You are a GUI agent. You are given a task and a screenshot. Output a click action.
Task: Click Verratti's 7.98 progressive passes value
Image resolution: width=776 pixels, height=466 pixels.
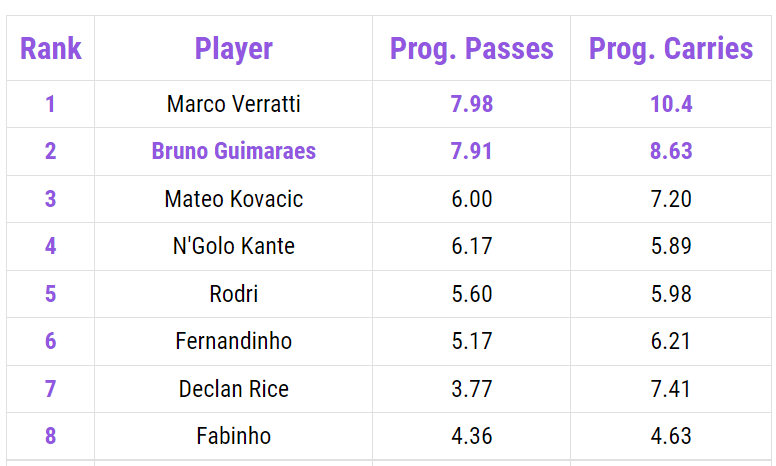(x=471, y=104)
